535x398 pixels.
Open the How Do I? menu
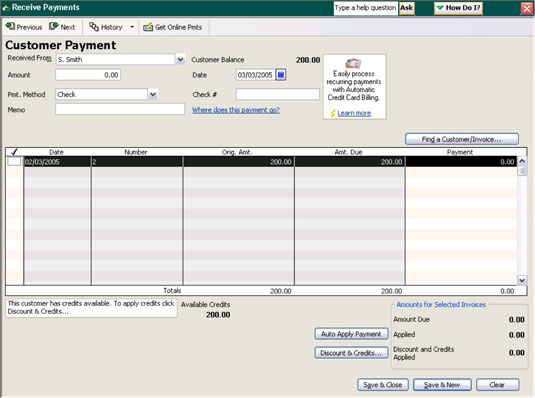pyautogui.click(x=458, y=8)
